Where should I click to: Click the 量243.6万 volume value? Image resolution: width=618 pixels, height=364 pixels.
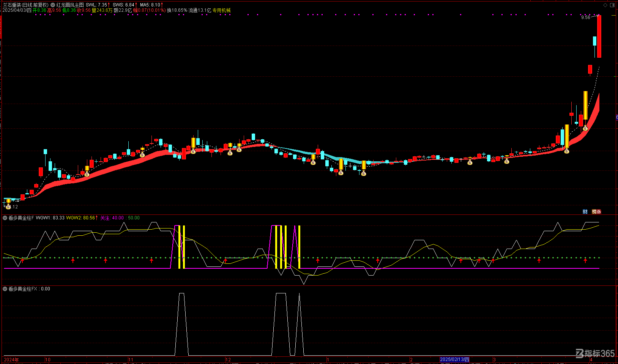point(102,10)
